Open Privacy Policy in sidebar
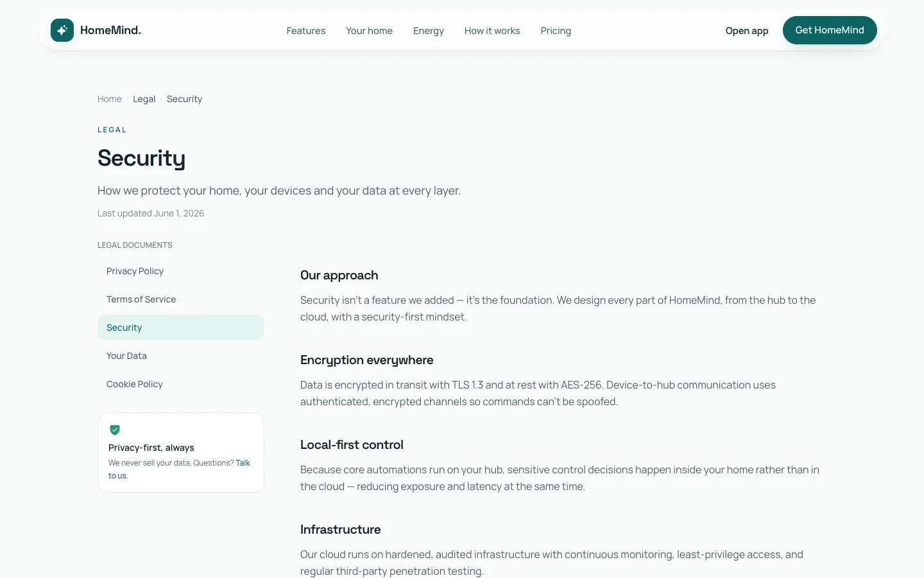Screen dimensions: 924x578 coord(181,271)
